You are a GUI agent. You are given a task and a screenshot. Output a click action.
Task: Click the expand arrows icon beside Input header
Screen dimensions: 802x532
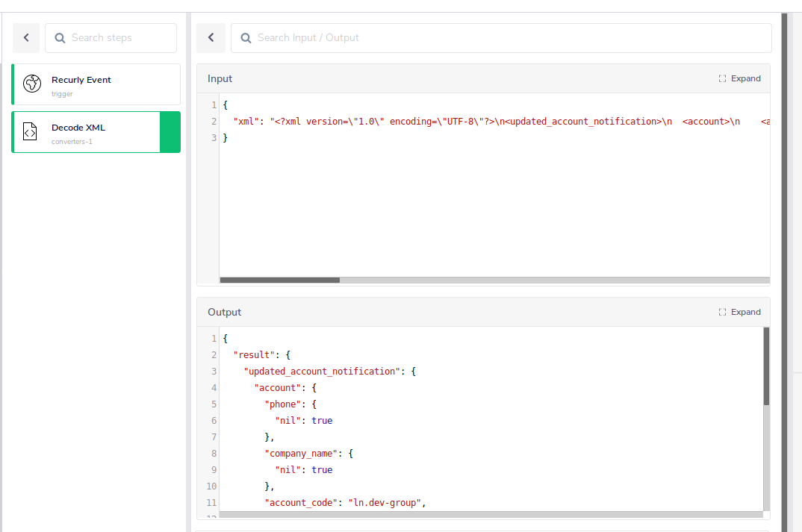721,78
